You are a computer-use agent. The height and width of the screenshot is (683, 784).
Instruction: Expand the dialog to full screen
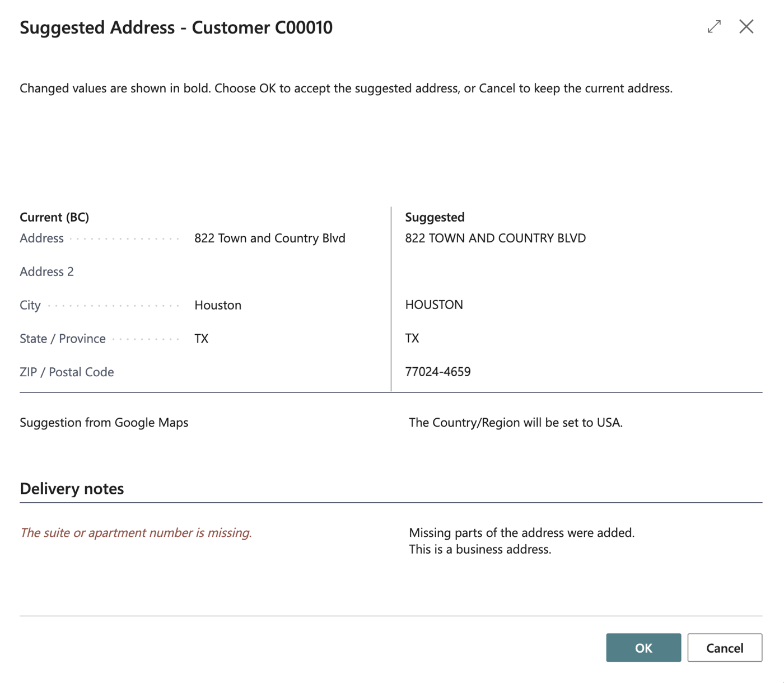click(714, 26)
